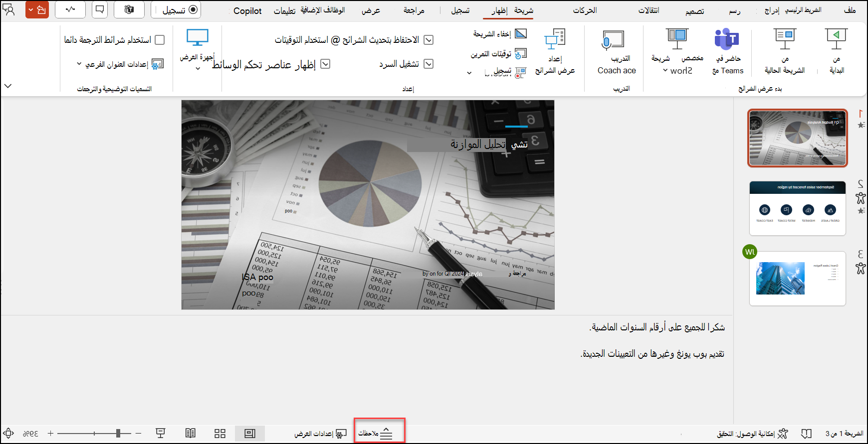
Task: Toggle the Record (تسجيل) button in the title bar
Action: 176,10
